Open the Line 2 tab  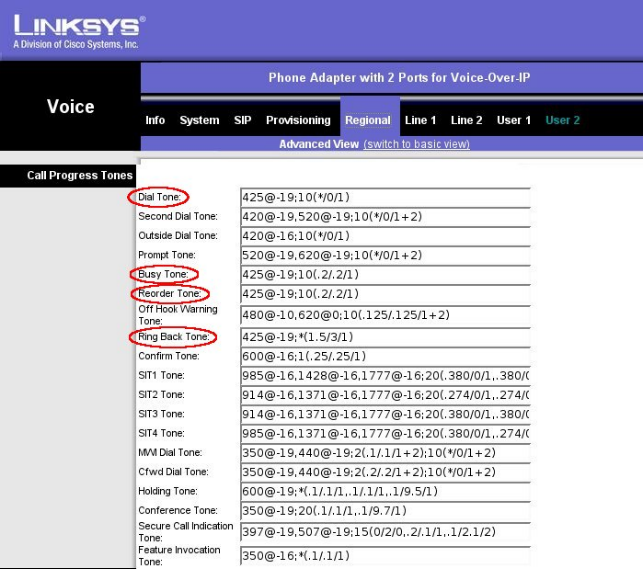[467, 120]
